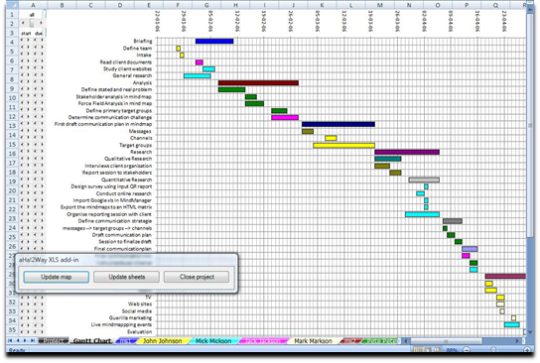This screenshot has width=540, height=363.
Task: Click the 'Stakeholder analysis in mind map' label
Action: coord(114,97)
